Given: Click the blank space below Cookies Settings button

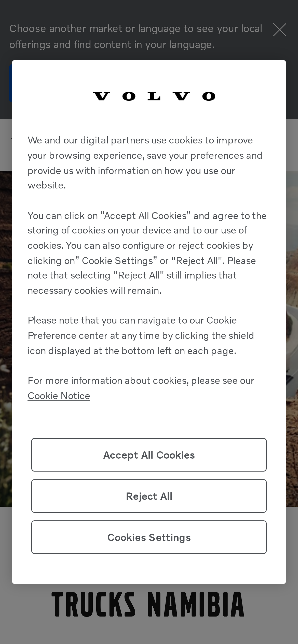Looking at the screenshot, I should pyautogui.click(x=149, y=568).
